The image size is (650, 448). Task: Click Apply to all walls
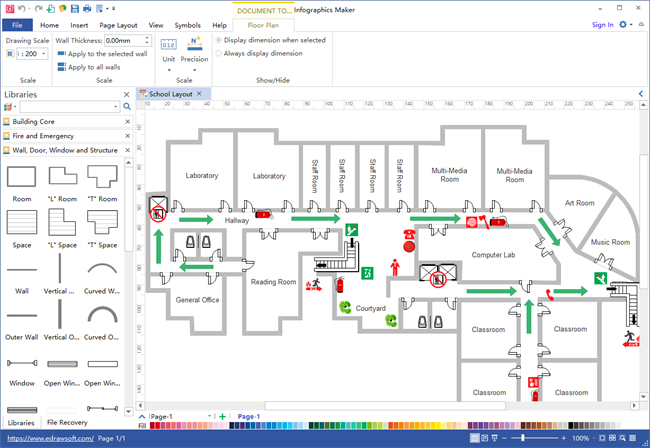tap(98, 67)
